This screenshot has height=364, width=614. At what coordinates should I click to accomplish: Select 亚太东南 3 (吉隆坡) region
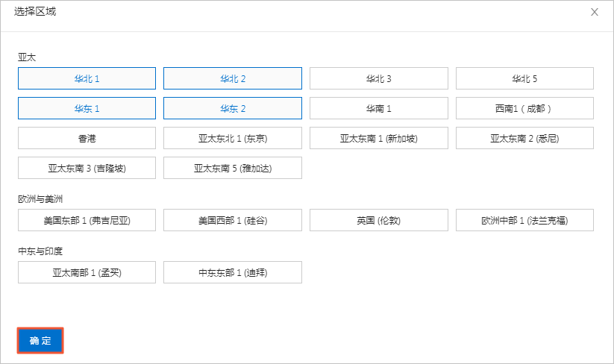(x=87, y=168)
